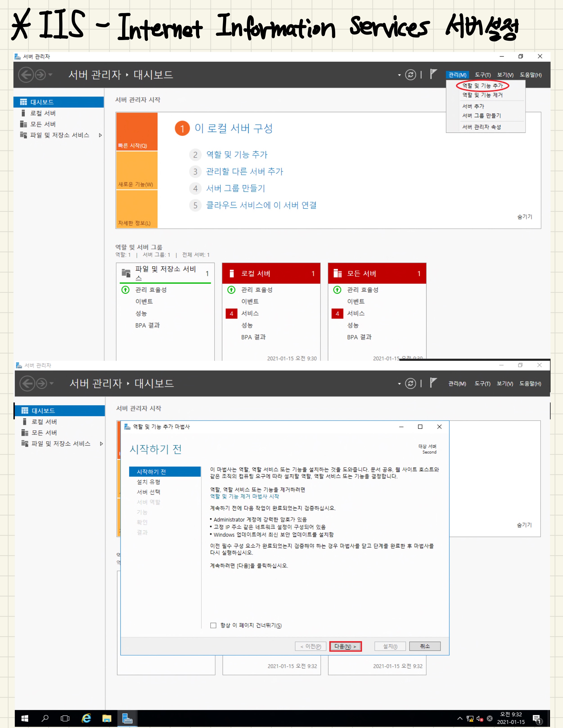Click 클라우드 서비스에 이 서버 연결 link
Image resolution: width=563 pixels, height=728 pixels.
(x=261, y=205)
